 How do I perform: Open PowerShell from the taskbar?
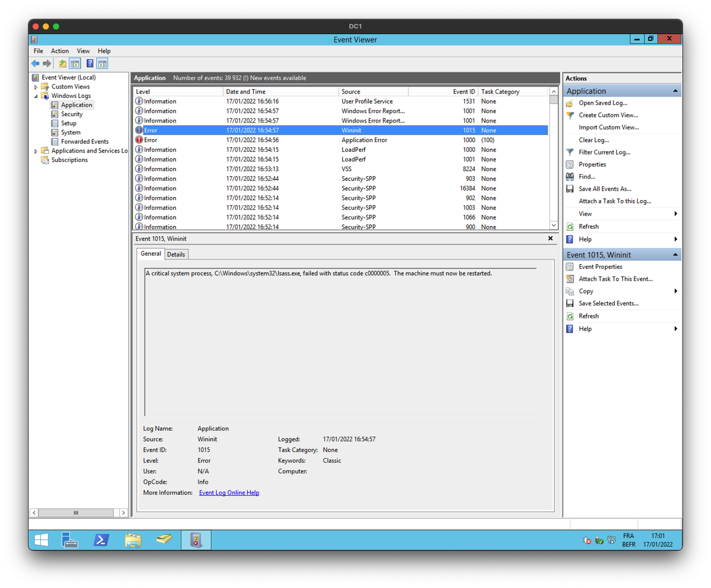(x=101, y=540)
